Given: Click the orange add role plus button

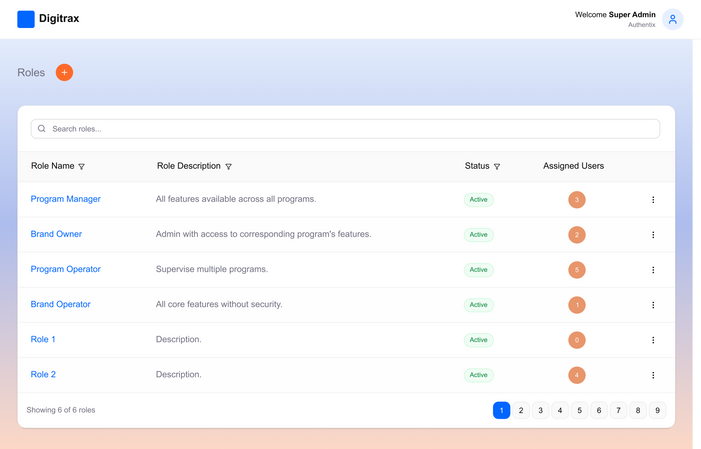Looking at the screenshot, I should coord(64,72).
